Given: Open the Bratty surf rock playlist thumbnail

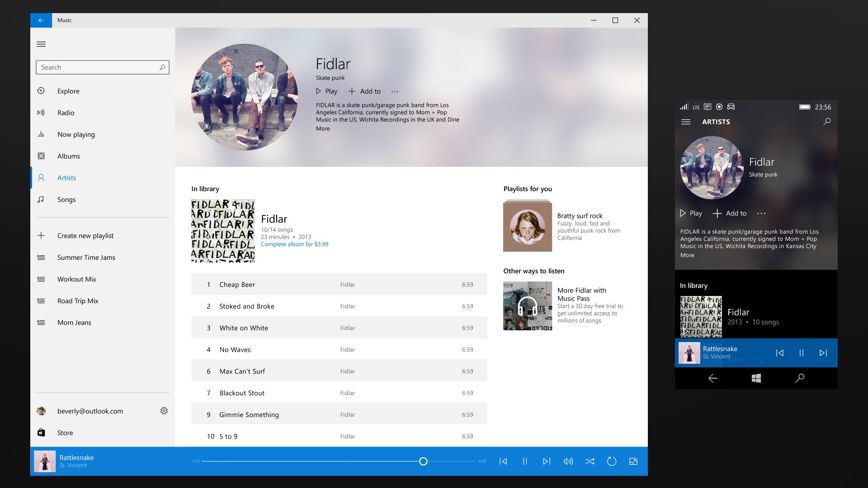Looking at the screenshot, I should pos(528,227).
